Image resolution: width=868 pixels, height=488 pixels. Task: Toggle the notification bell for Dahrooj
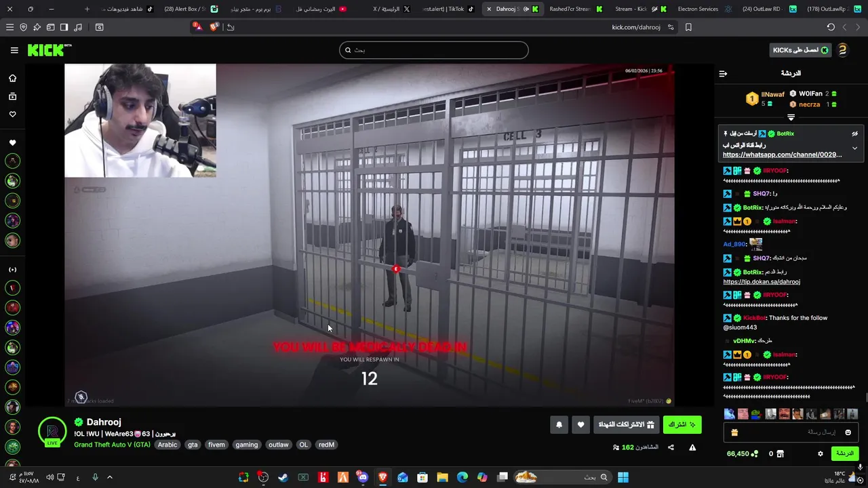point(559,425)
